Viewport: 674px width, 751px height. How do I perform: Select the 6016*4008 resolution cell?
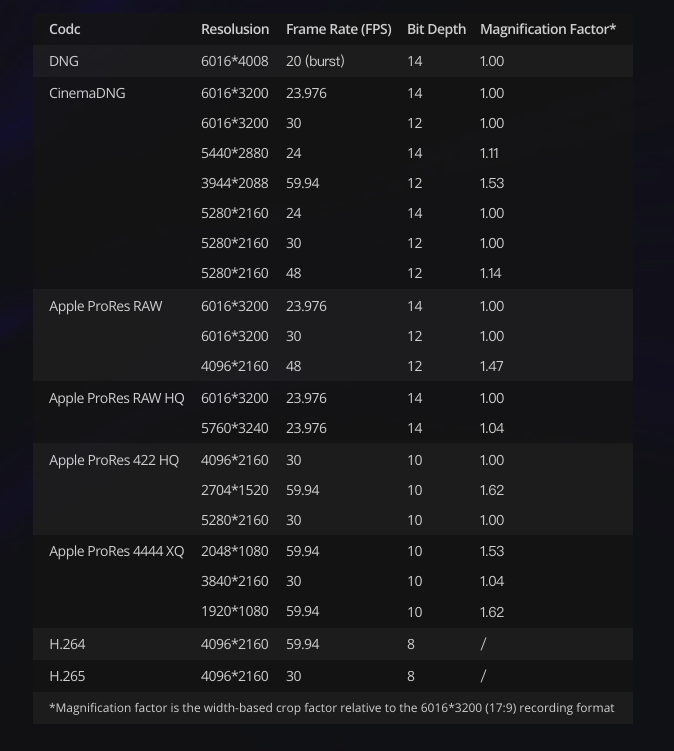tap(235, 61)
